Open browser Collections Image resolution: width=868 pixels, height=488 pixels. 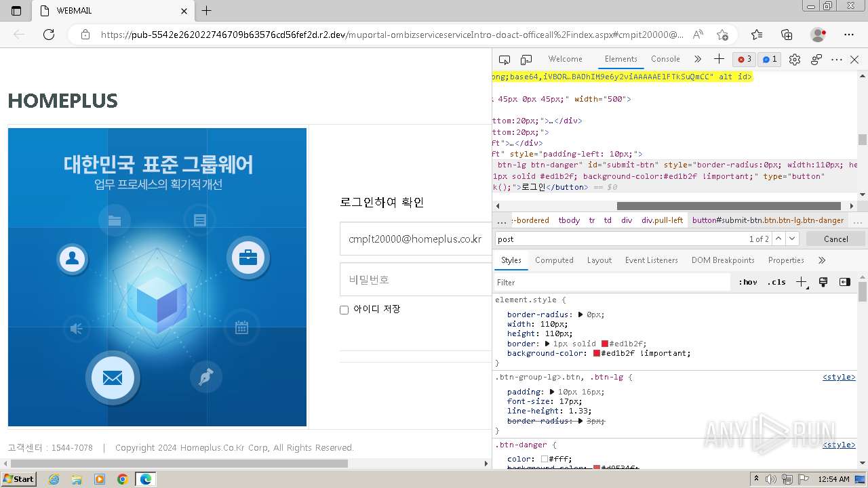787,35
